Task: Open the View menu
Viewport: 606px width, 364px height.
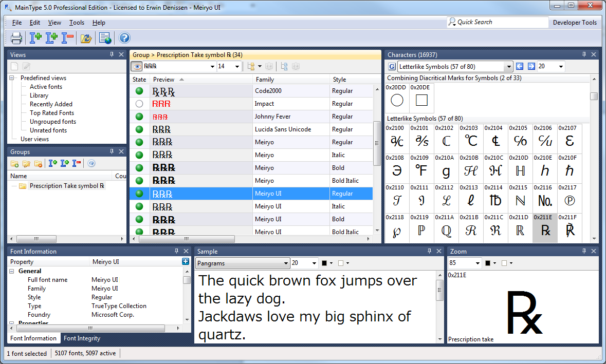Action: (x=54, y=23)
